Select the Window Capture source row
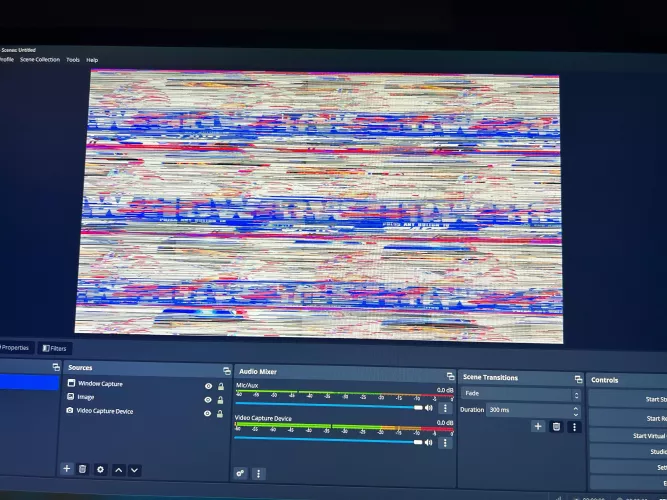The height and width of the screenshot is (500, 667). [145, 385]
